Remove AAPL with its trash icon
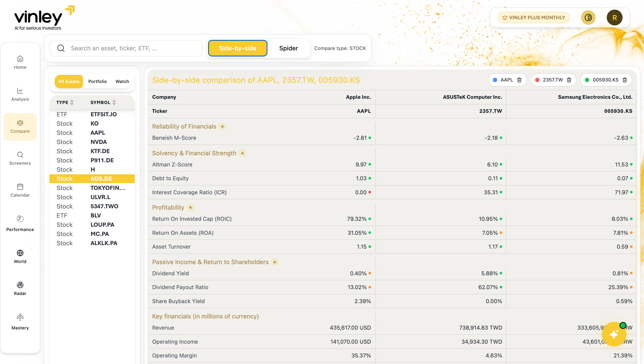 [520, 80]
